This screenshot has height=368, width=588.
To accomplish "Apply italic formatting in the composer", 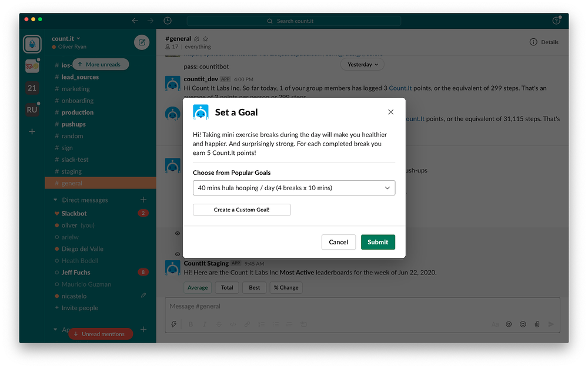I will [205, 324].
